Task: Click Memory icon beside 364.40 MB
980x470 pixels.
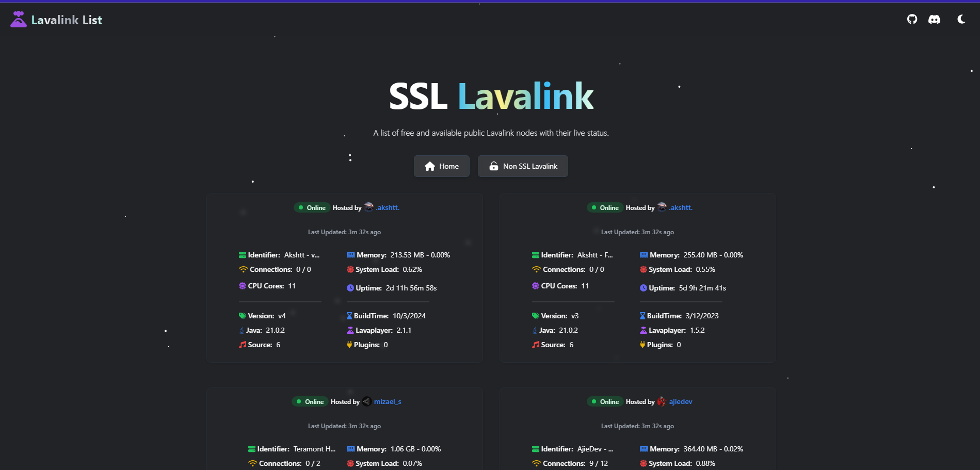Action: click(x=644, y=449)
